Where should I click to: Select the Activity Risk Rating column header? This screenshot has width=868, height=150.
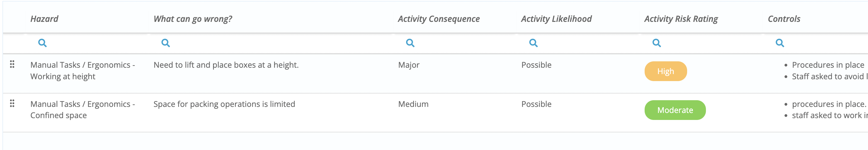681,19
